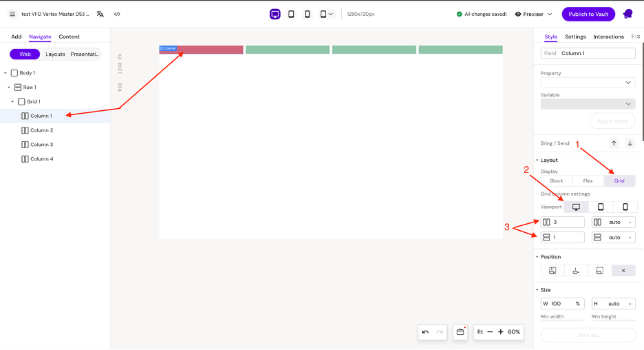Select the Flex display option

point(588,181)
